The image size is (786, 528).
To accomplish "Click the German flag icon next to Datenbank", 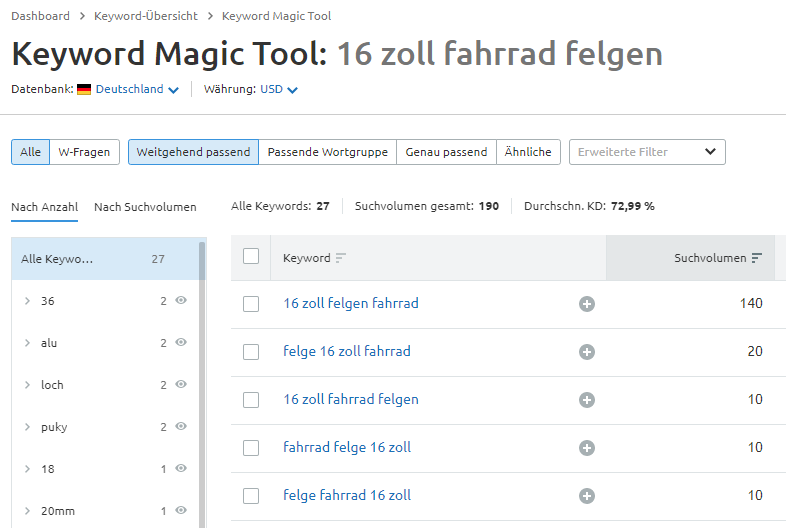I will [84, 90].
